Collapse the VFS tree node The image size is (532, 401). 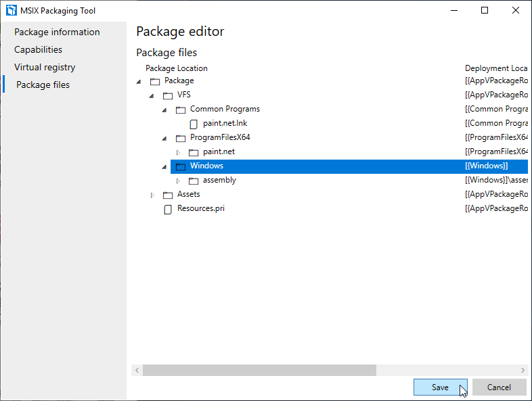(x=152, y=95)
